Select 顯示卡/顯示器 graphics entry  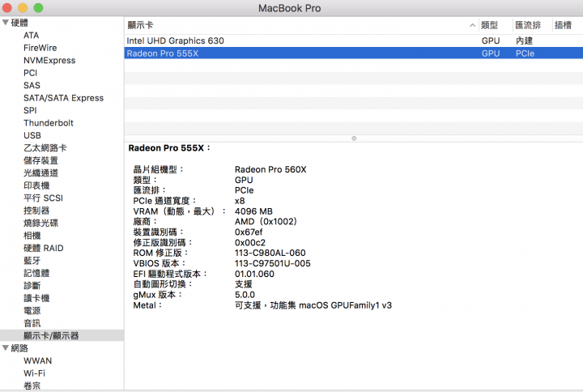pos(51,336)
